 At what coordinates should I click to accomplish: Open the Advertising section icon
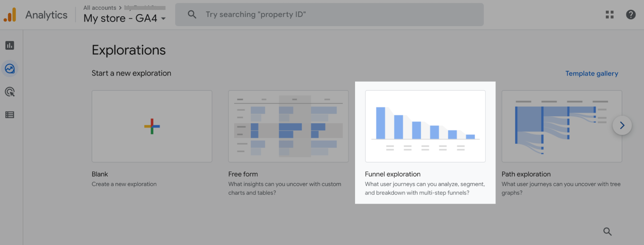pos(9,92)
